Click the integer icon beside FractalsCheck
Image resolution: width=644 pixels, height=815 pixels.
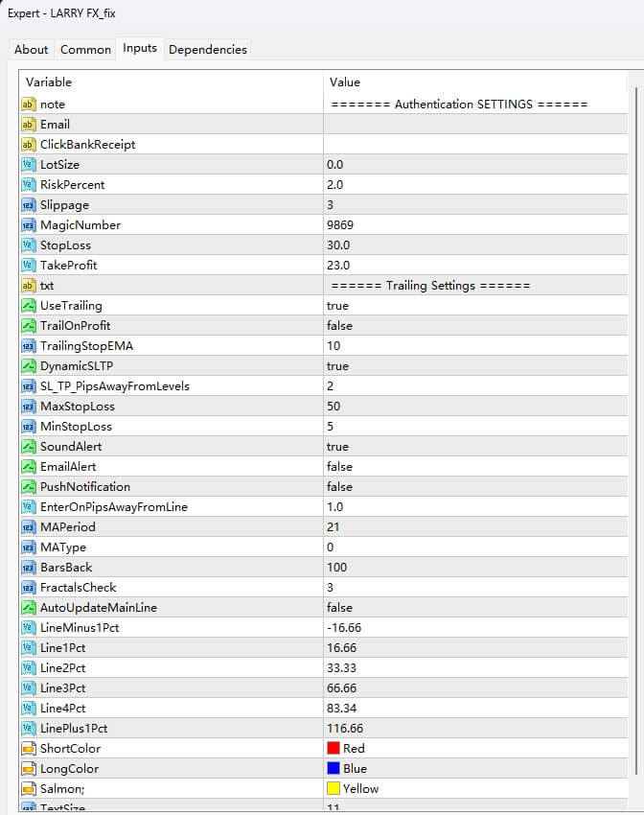28,588
